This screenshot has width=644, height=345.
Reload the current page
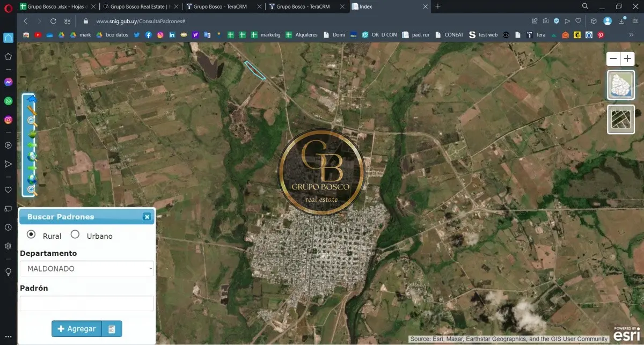coord(53,21)
